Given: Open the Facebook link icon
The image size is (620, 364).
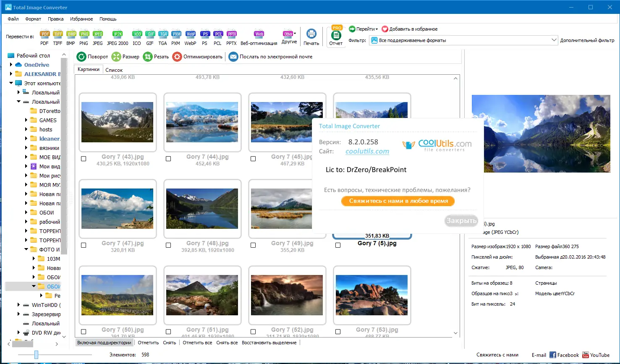Looking at the screenshot, I should (x=553, y=355).
